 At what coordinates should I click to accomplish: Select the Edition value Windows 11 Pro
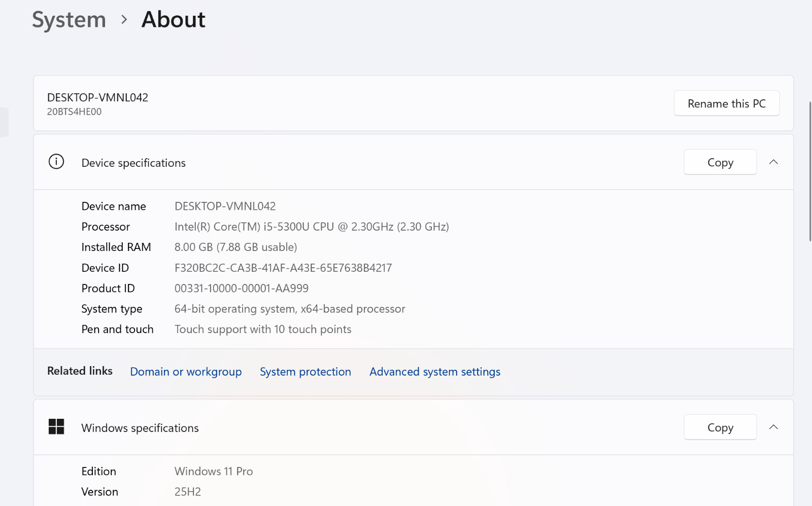click(x=214, y=472)
